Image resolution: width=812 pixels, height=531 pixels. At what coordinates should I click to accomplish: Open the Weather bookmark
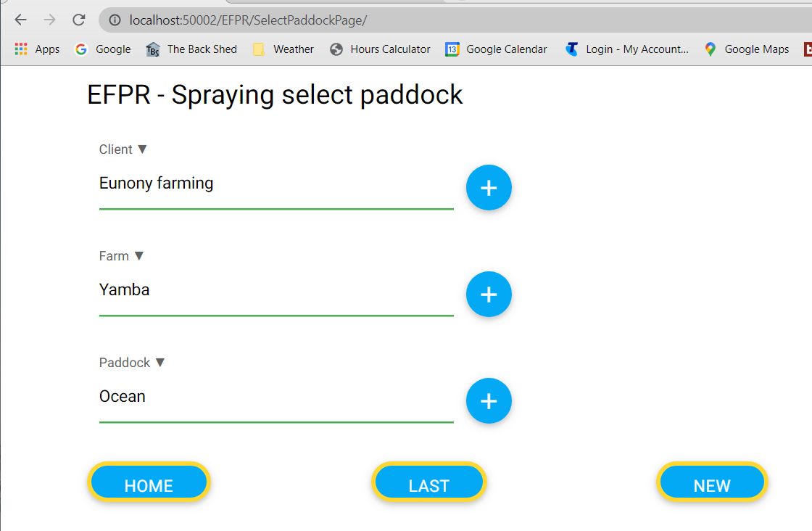point(283,49)
